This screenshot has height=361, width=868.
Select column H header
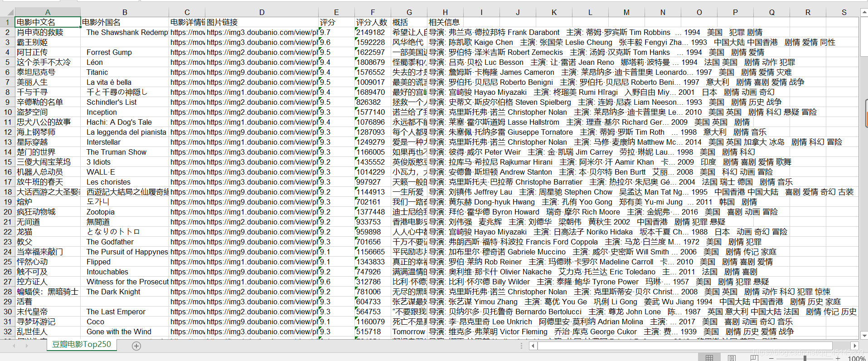(x=445, y=12)
